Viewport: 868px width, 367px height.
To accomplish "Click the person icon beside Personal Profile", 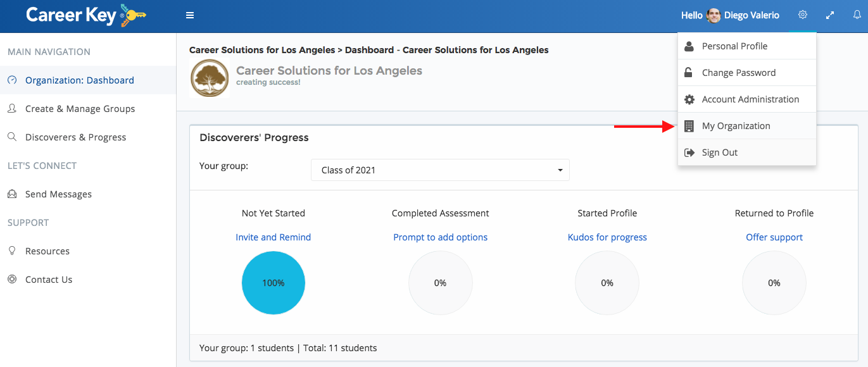I will click(689, 46).
